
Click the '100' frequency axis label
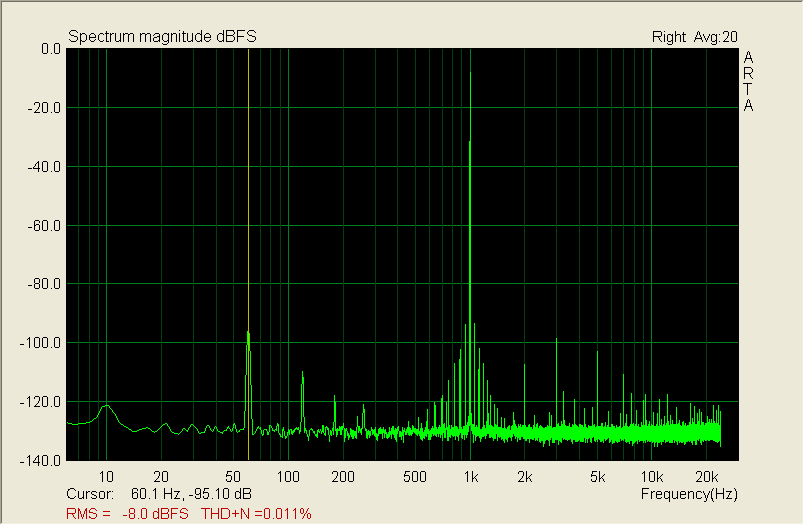(288, 477)
